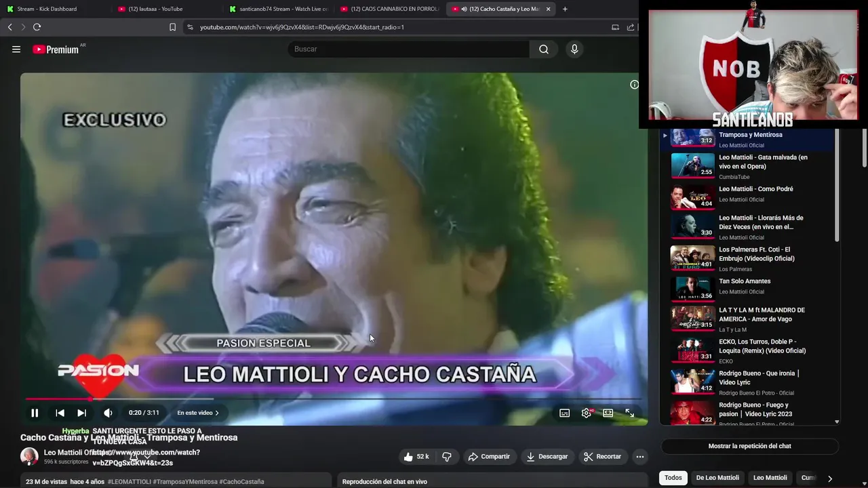Click the cast/screen icon in address bar
This screenshot has width=868, height=488.
click(x=615, y=27)
